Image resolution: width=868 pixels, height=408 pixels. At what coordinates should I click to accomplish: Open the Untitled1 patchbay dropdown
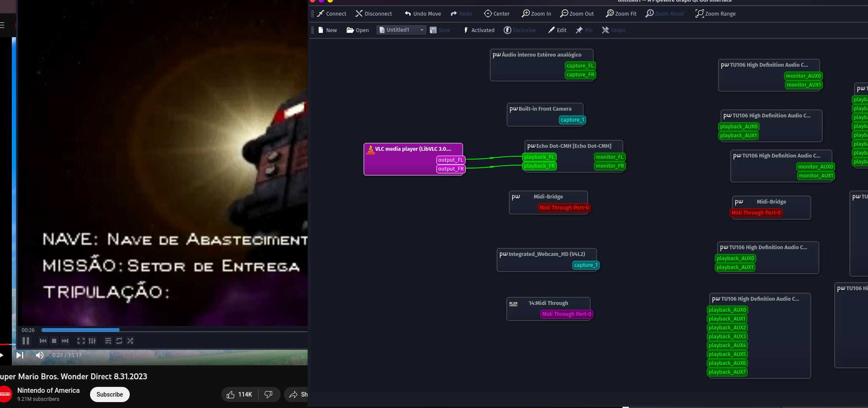pos(401,30)
